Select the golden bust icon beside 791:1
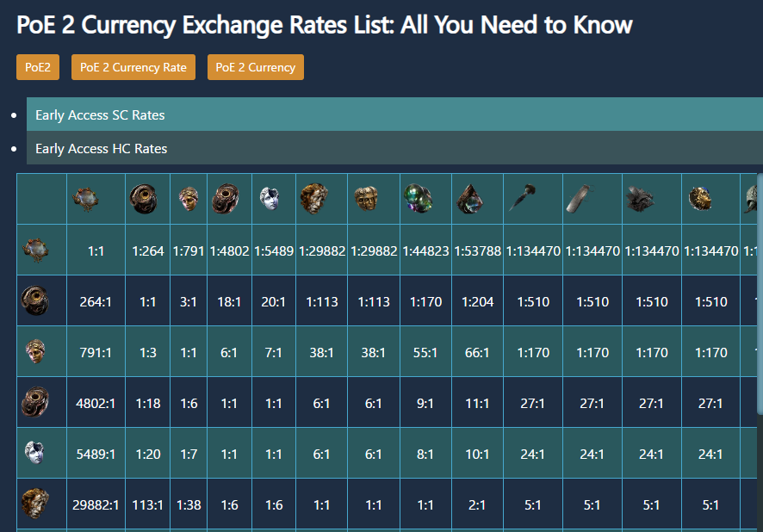 [x=35, y=351]
